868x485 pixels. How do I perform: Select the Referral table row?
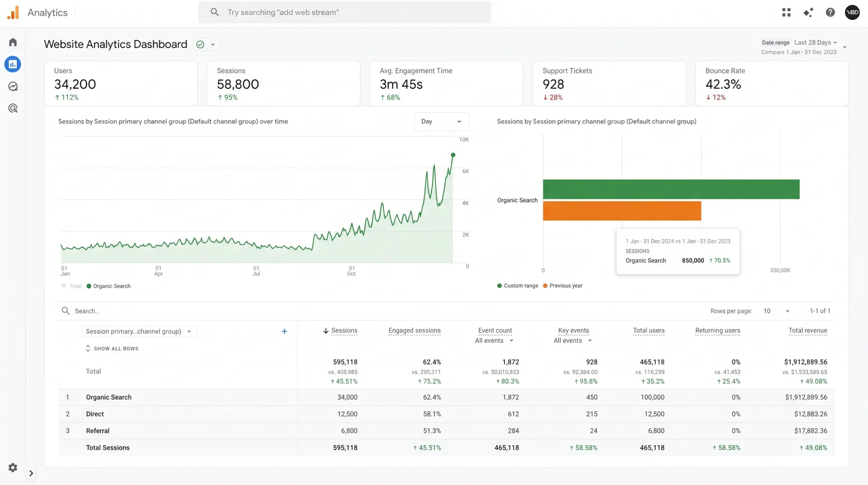click(x=447, y=431)
